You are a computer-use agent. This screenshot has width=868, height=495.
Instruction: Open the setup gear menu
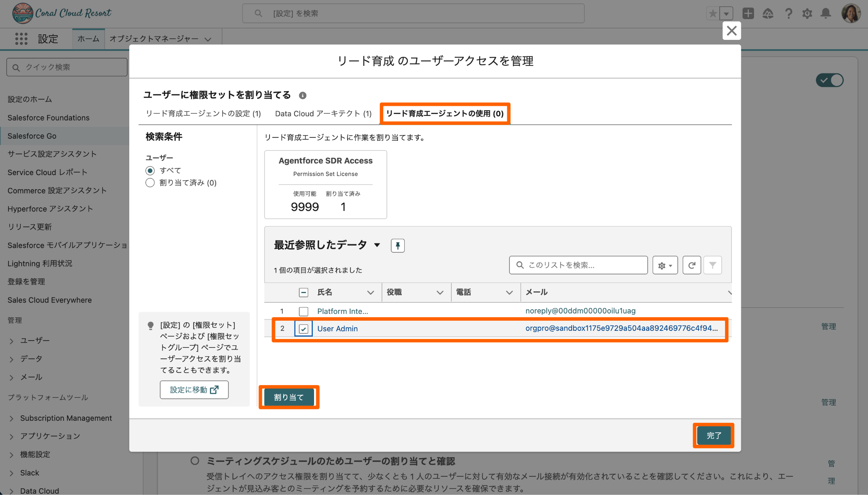(807, 14)
